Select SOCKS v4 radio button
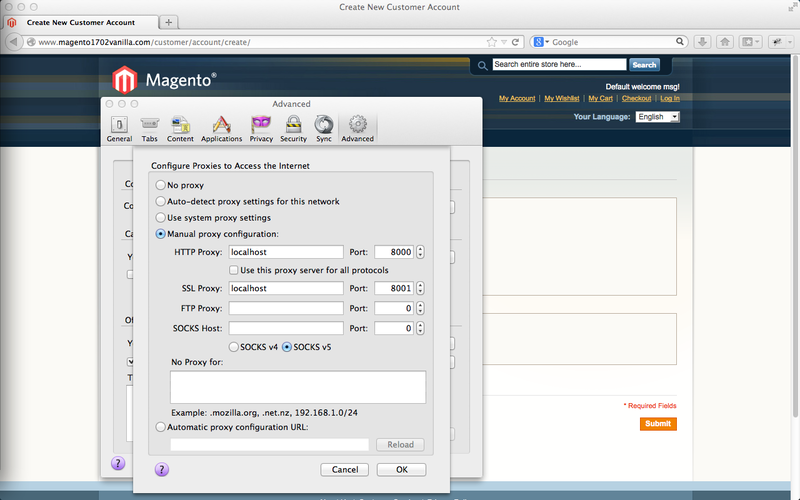This screenshot has height=500, width=800. tap(234, 347)
